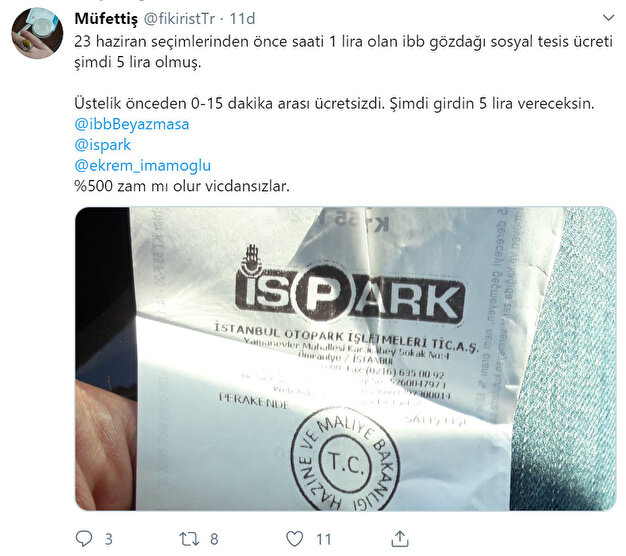Click the İSPARK logo in the photo

tap(351, 293)
